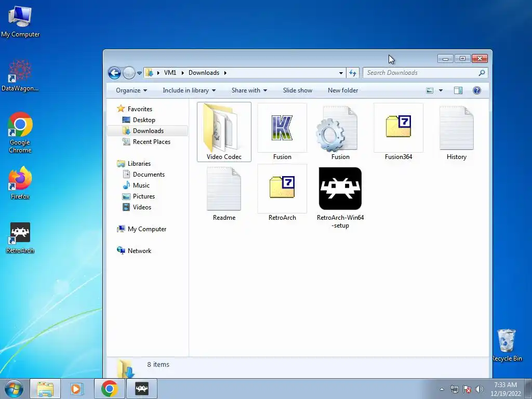Open Windows Media Player from taskbar

[77, 389]
